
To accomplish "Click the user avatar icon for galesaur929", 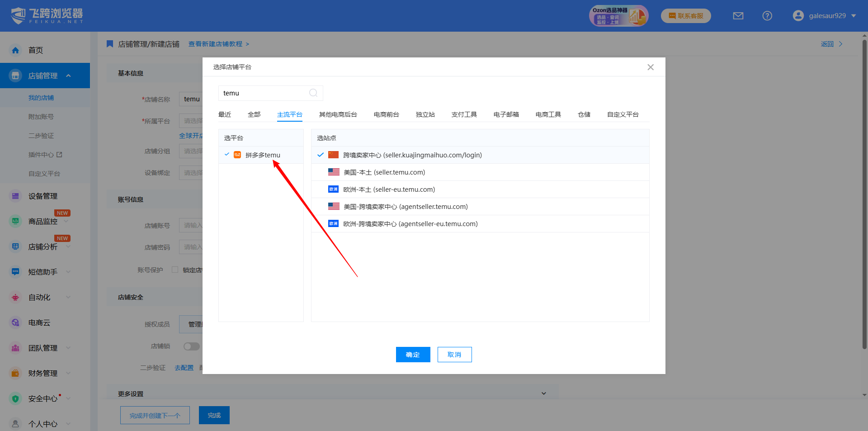I will pos(798,16).
